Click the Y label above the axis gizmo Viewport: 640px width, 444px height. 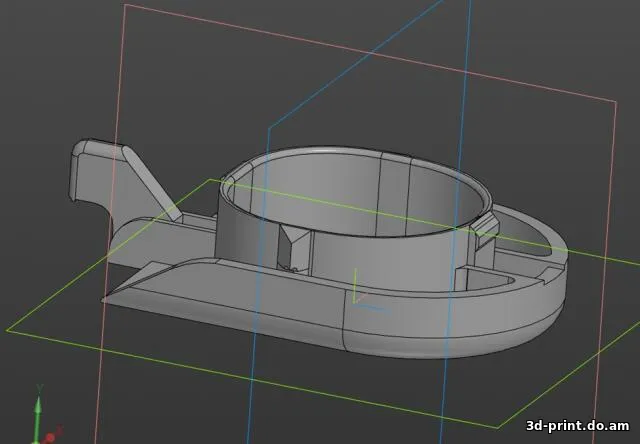tap(38, 388)
